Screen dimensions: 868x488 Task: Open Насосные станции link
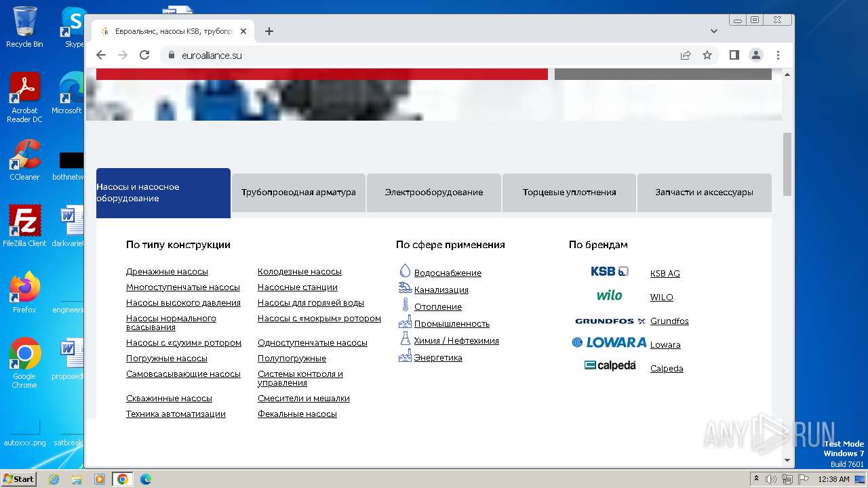point(298,287)
